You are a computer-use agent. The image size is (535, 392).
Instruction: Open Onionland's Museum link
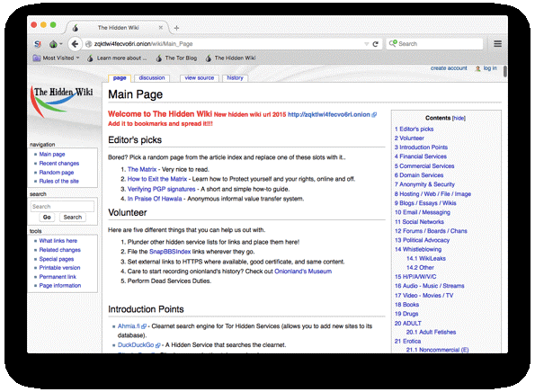click(303, 272)
